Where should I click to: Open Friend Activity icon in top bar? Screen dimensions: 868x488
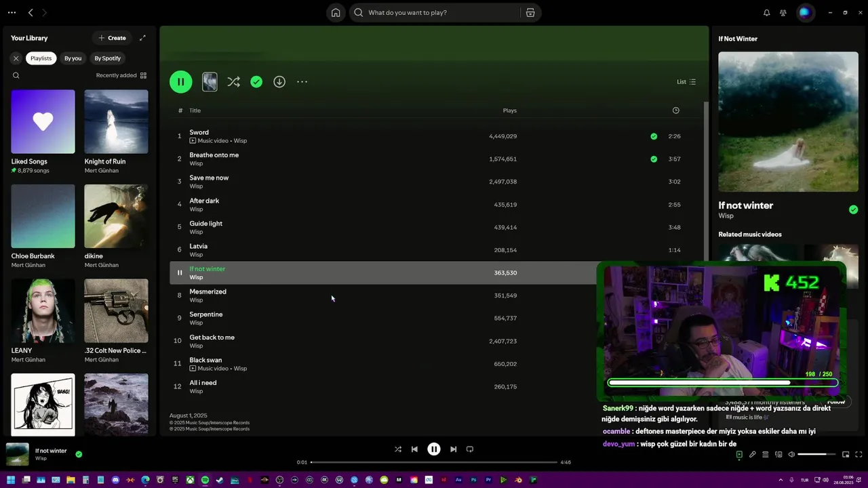click(783, 12)
